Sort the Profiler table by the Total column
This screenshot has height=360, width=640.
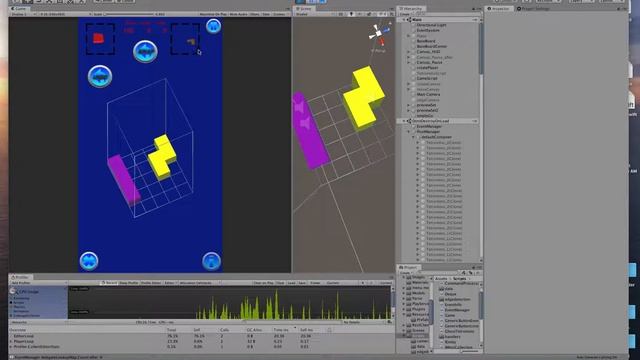click(171, 330)
